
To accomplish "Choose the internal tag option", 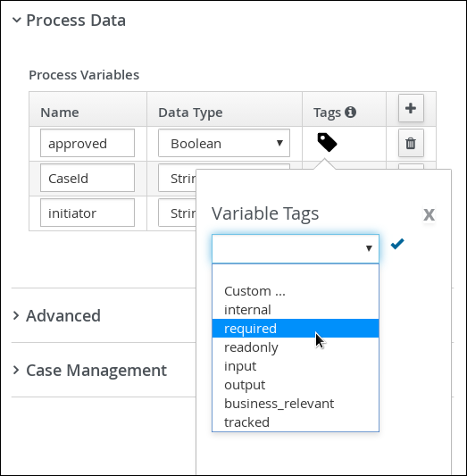I will (x=296, y=310).
